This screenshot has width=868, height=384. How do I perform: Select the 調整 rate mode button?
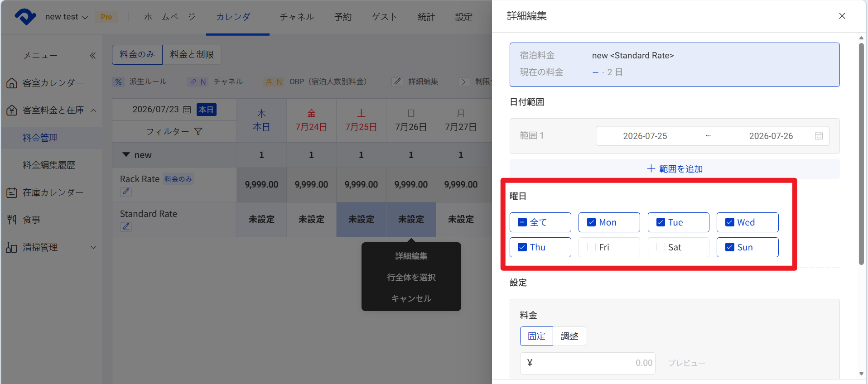pyautogui.click(x=569, y=336)
